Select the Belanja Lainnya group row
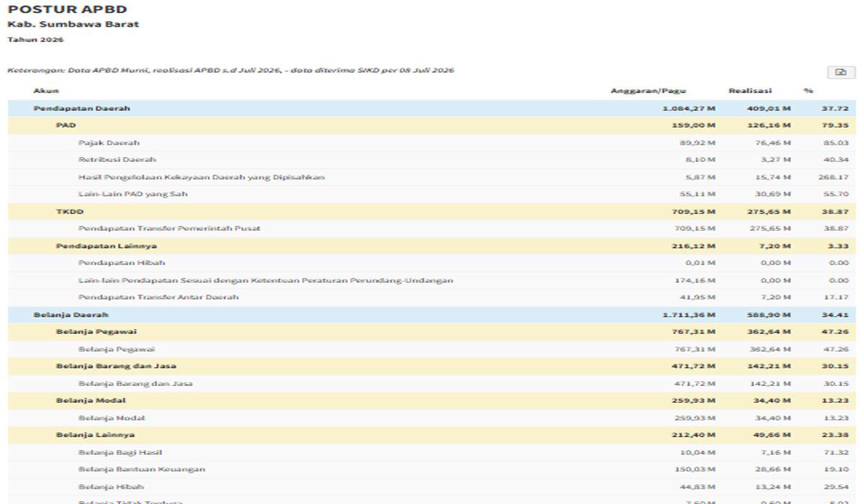The height and width of the screenshot is (504, 864). [x=432, y=435]
